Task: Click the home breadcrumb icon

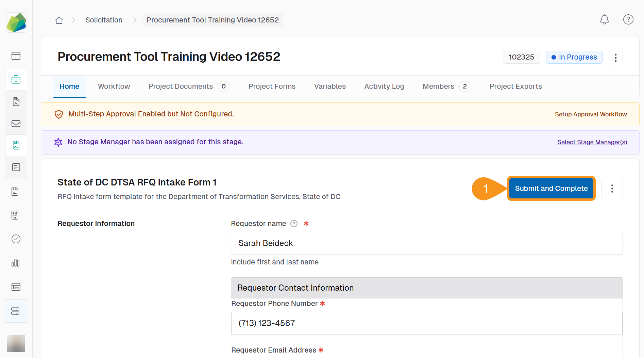Action: (x=59, y=20)
